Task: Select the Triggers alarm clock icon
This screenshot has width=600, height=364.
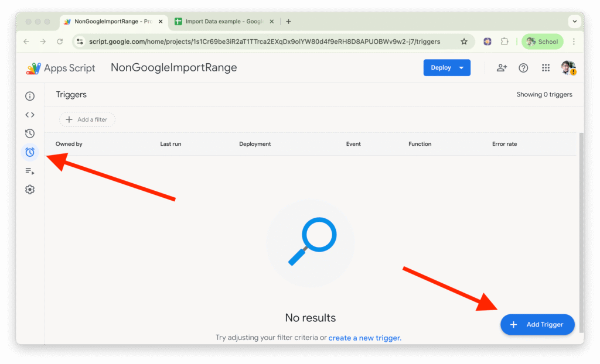Action: pyautogui.click(x=30, y=152)
